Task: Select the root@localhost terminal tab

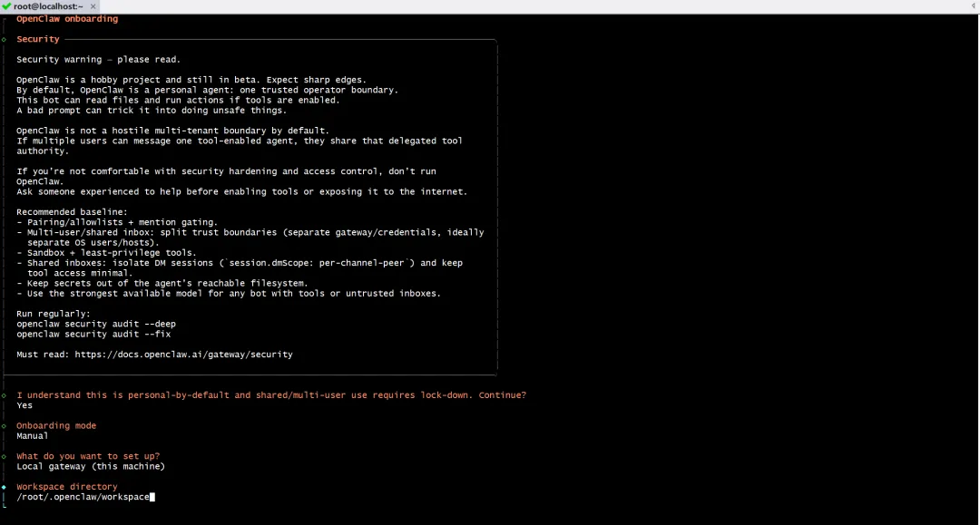Action: pyautogui.click(x=49, y=6)
